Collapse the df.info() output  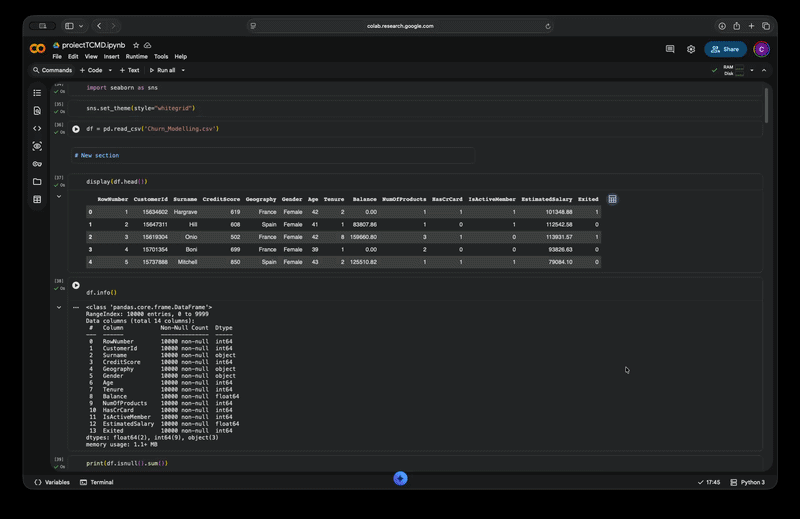[59, 308]
